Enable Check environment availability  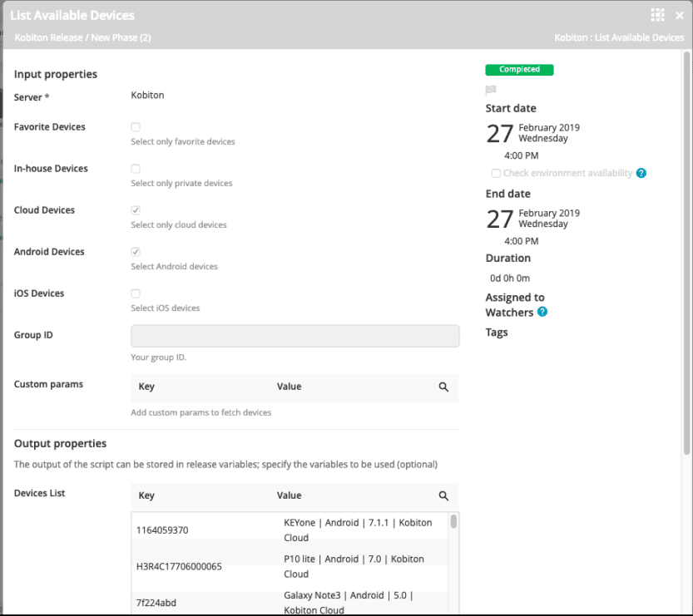coord(495,173)
